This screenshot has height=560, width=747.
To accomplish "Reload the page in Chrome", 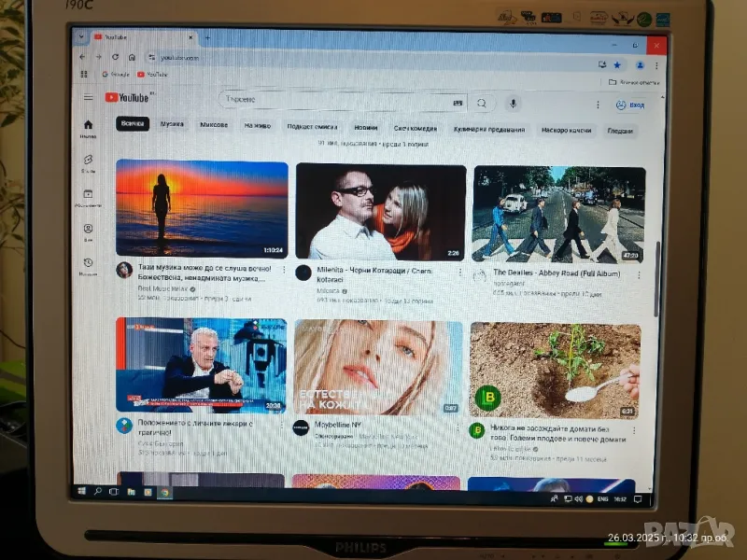I will point(116,57).
